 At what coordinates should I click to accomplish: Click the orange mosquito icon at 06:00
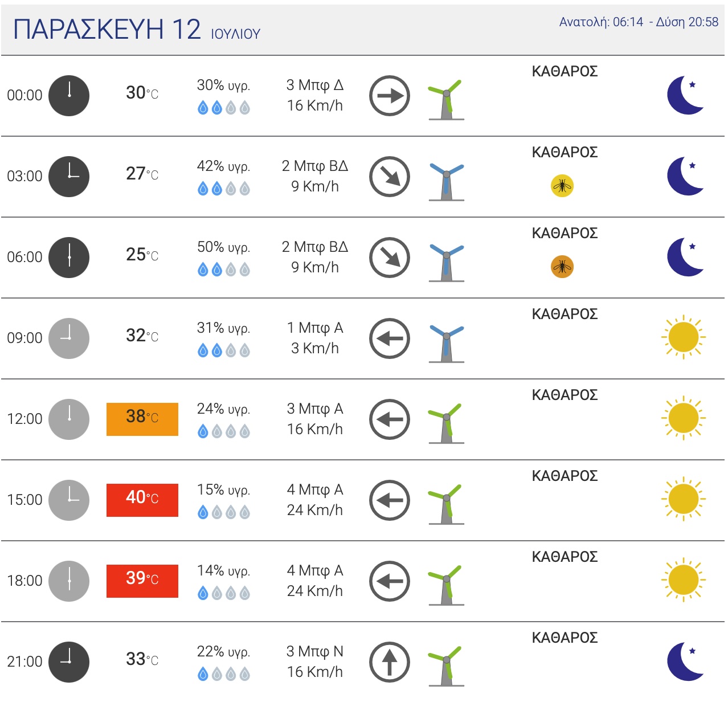[562, 267]
